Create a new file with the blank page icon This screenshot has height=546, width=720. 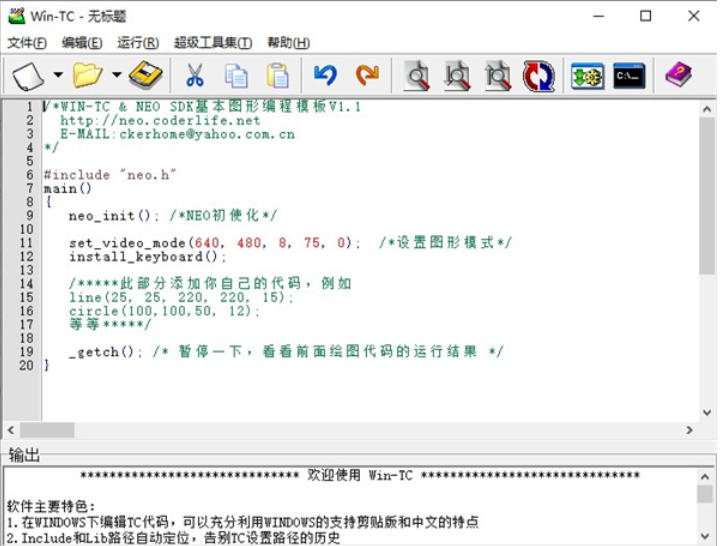28,75
